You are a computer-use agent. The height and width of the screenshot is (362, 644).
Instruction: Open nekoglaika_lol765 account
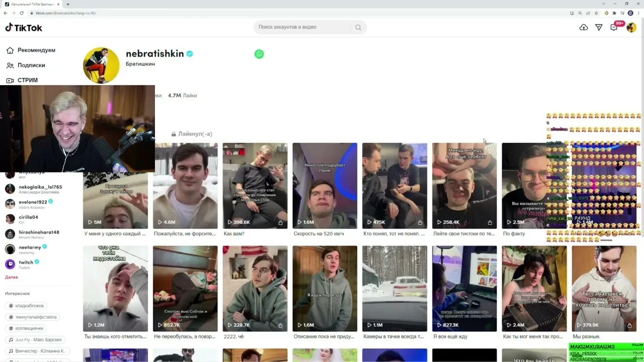point(34,189)
